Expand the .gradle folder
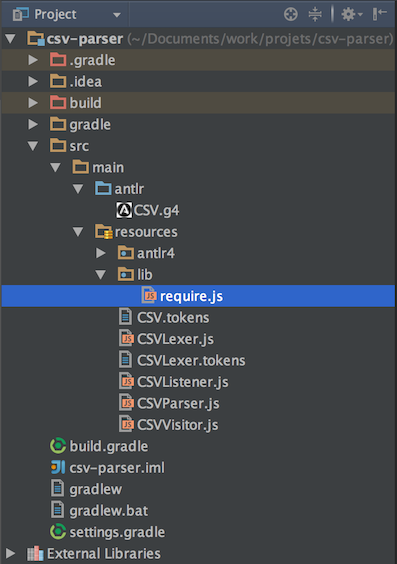 [33, 60]
